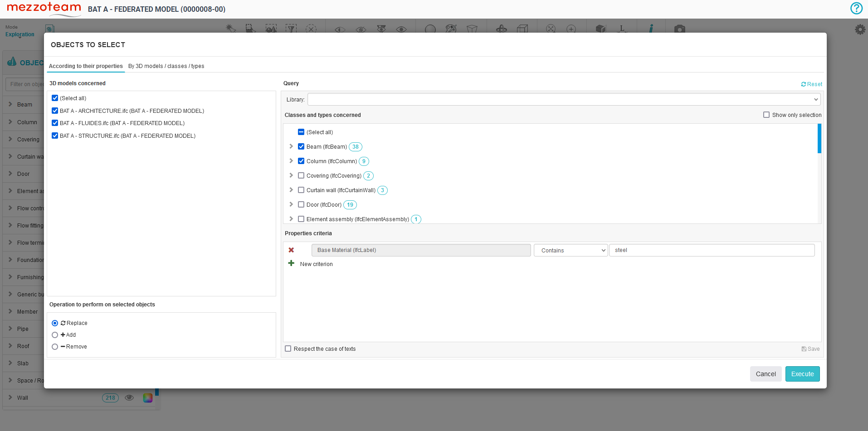Enable the Show only selection checkbox
Viewport: 868px width, 431px height.
[x=767, y=115]
